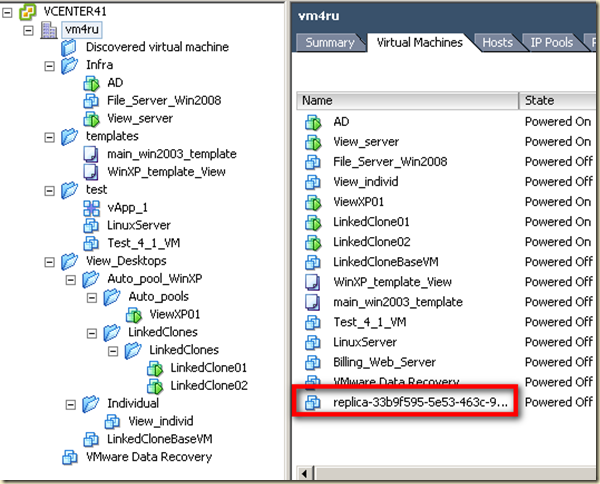Screen dimensions: 600x484
Task: Click the VCENTER41 vCenter server icon
Action: tap(28, 12)
